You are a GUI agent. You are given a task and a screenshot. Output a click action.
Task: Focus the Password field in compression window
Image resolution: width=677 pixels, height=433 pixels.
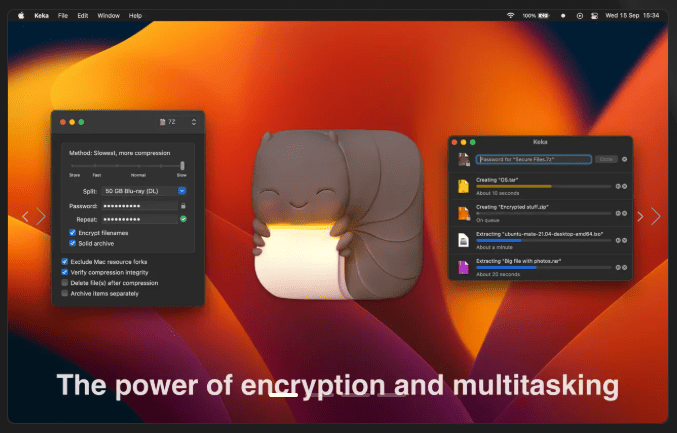(x=139, y=206)
